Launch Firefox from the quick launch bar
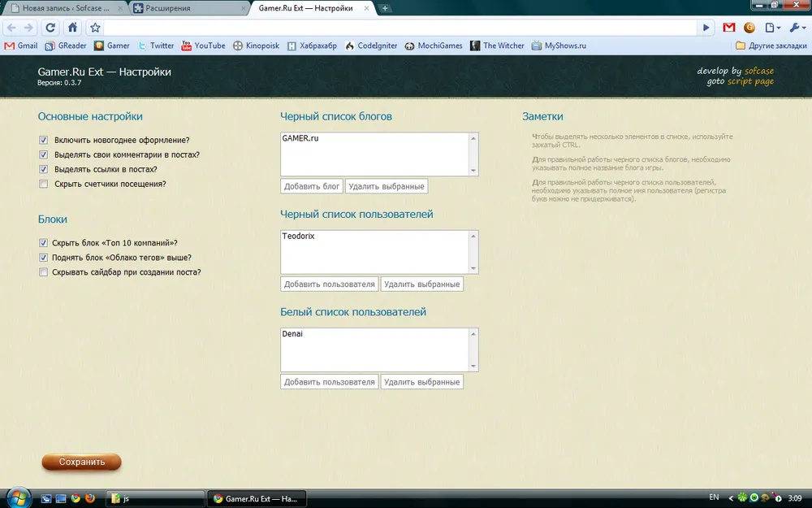 point(89,497)
